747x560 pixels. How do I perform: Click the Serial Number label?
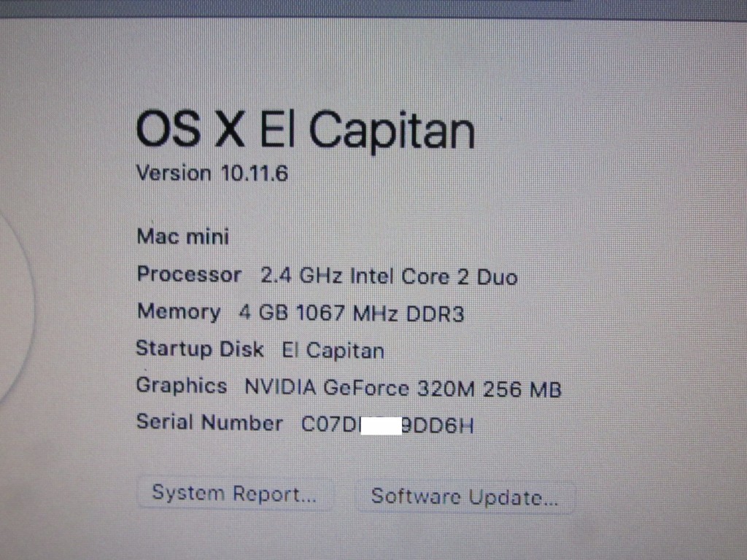pos(209,423)
